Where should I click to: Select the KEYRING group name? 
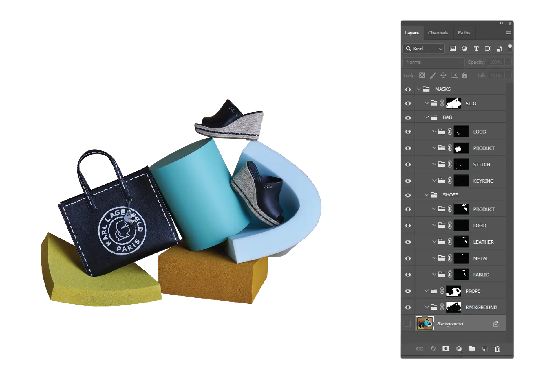click(483, 181)
